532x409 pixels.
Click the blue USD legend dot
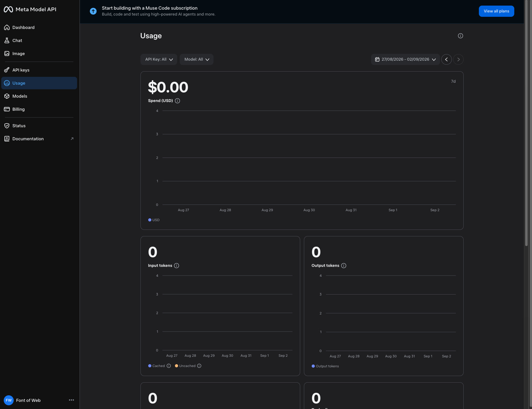150,220
